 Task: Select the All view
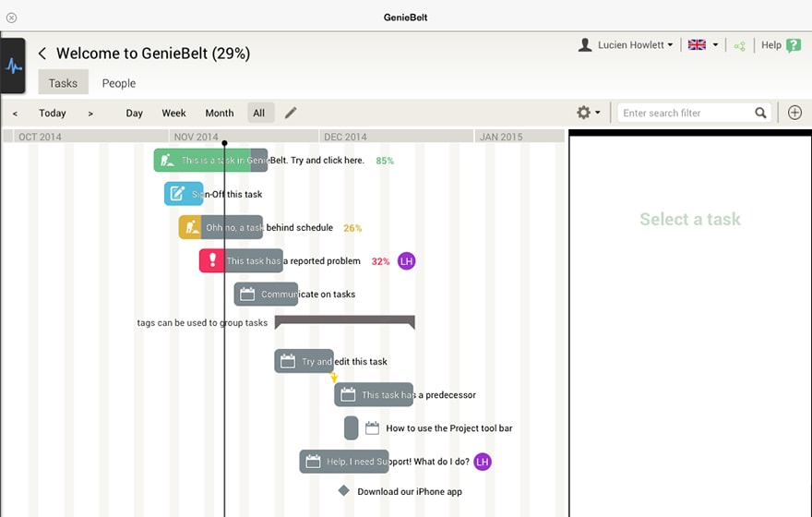[259, 113]
